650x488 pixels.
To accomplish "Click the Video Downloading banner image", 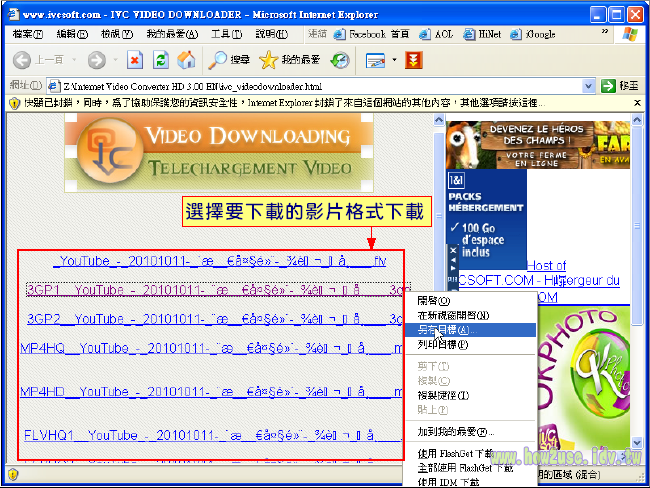I will 219,153.
